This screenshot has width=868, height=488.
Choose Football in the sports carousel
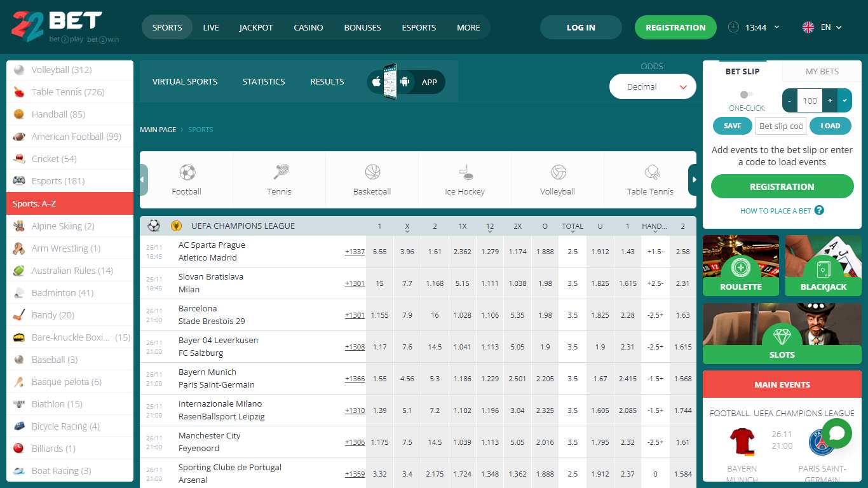click(187, 180)
